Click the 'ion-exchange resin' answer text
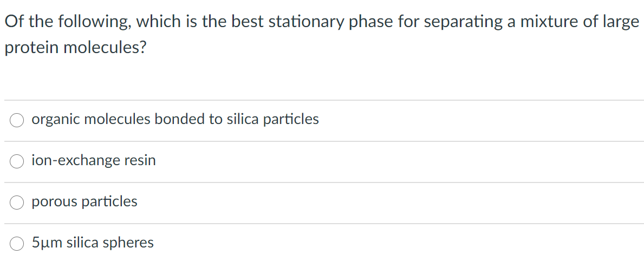Screen dimensions: 644x274 click(94, 160)
